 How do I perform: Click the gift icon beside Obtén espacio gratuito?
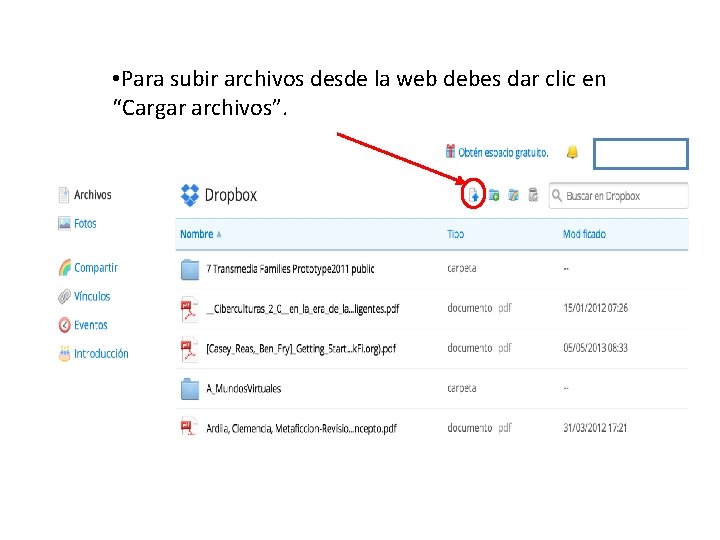pyautogui.click(x=450, y=151)
